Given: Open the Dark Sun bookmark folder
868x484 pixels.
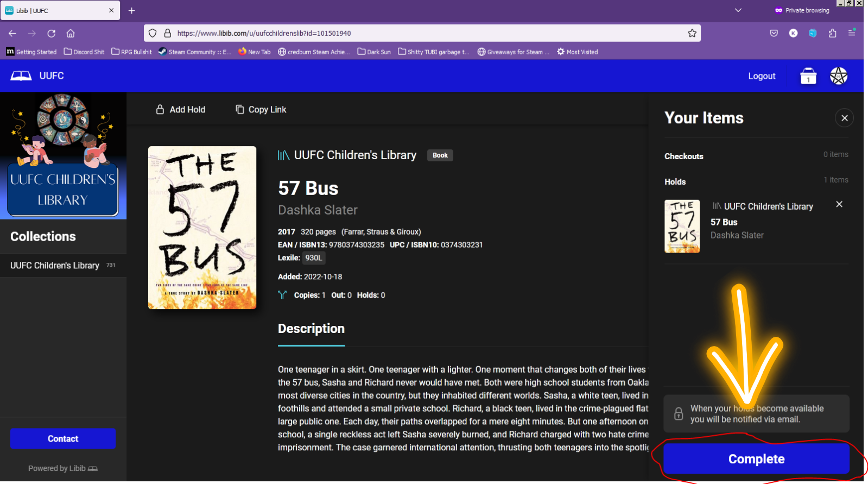Looking at the screenshot, I should coord(374,52).
